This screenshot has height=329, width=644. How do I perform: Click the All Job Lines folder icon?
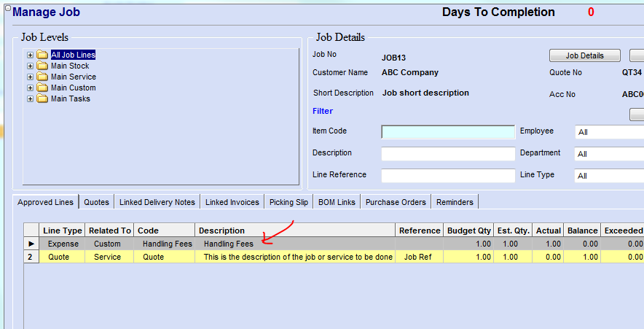pyautogui.click(x=42, y=55)
